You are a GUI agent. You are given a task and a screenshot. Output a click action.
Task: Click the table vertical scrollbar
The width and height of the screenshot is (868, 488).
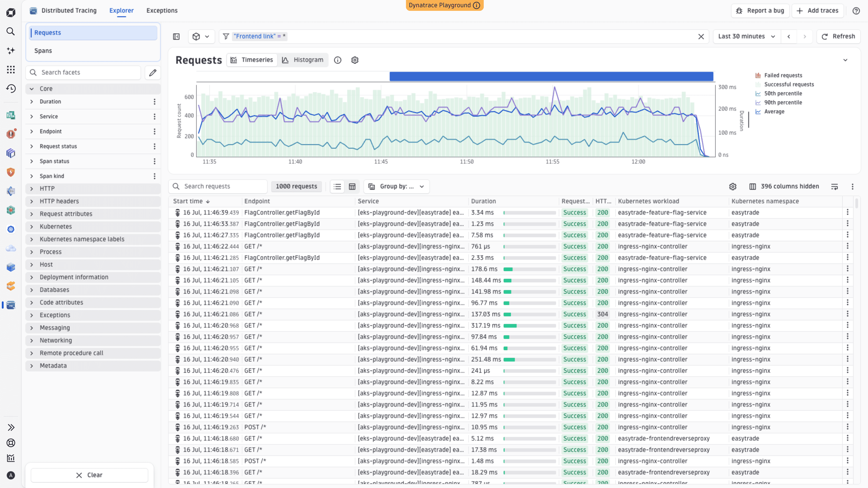coord(856,203)
